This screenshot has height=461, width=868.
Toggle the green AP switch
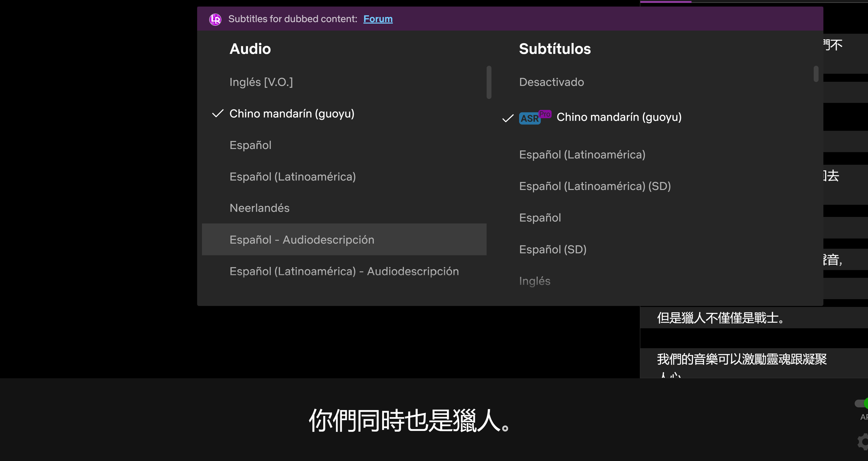[x=861, y=403]
